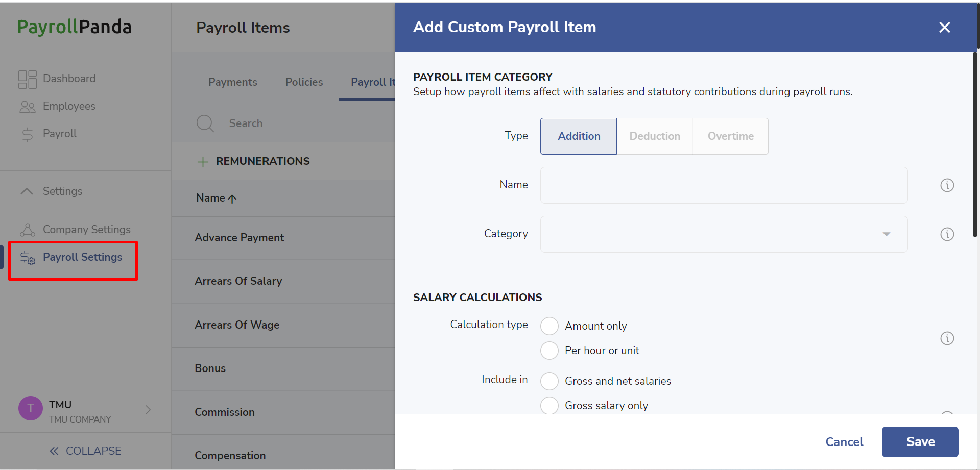Switch to the Policies tab
Screen dimensions: 980x470
[304, 82]
